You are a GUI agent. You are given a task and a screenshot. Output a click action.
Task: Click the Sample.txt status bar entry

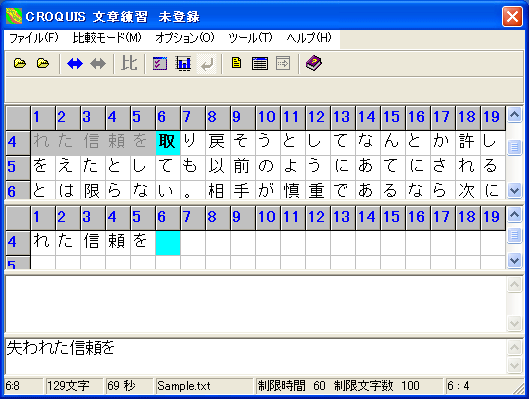coord(204,386)
